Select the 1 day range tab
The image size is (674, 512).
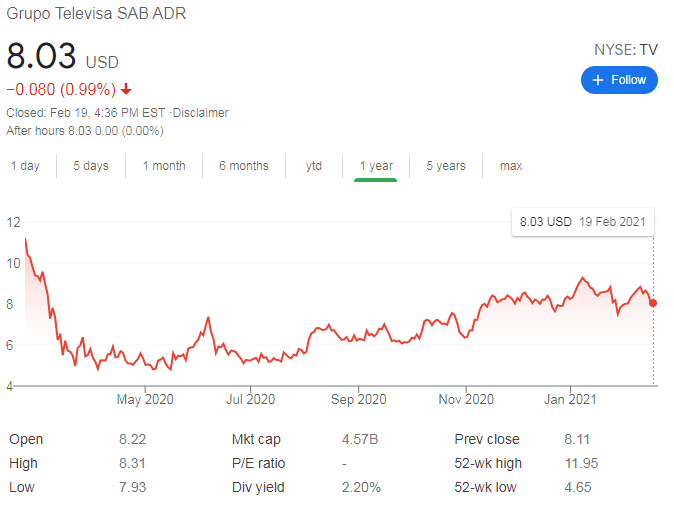click(x=25, y=166)
